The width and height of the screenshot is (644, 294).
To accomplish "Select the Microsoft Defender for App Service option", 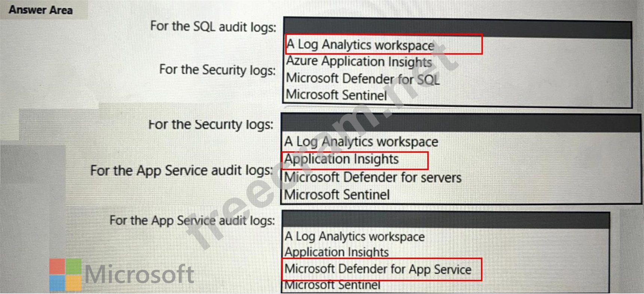I will (x=378, y=269).
